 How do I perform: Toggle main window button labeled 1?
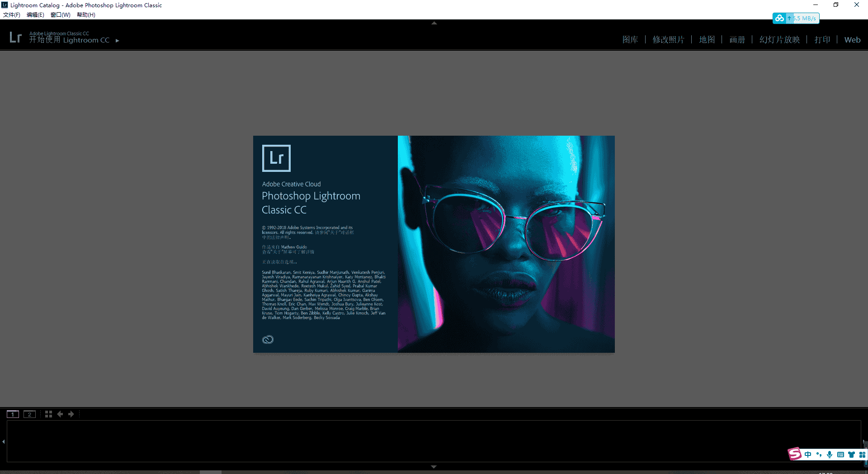13,414
